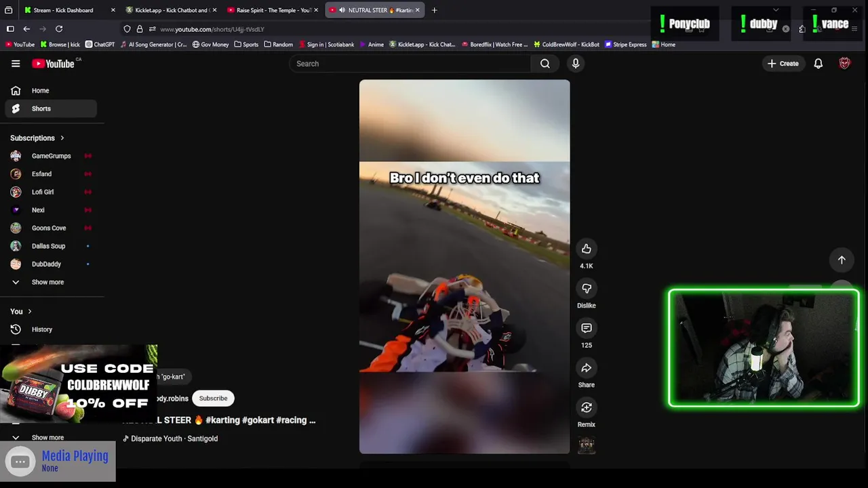Open Sign in | Scotiabank bookmark
Screen dimensions: 868x488
click(x=327, y=45)
